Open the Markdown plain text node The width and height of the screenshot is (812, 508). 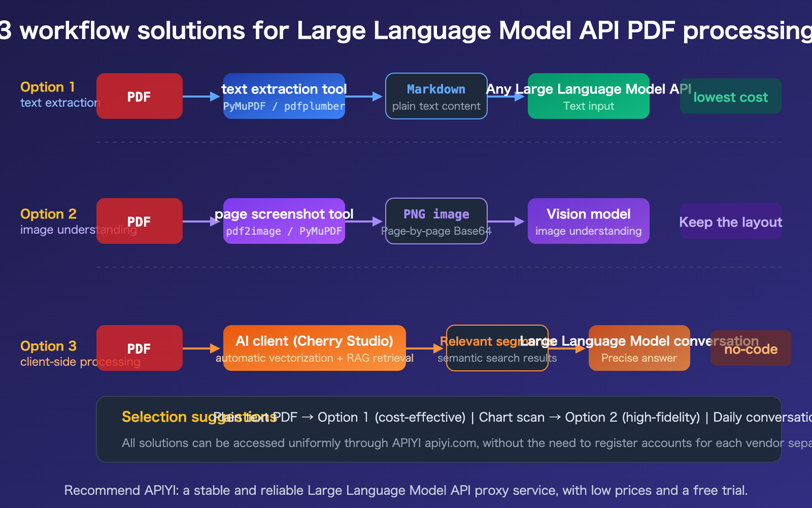pyautogui.click(x=436, y=96)
